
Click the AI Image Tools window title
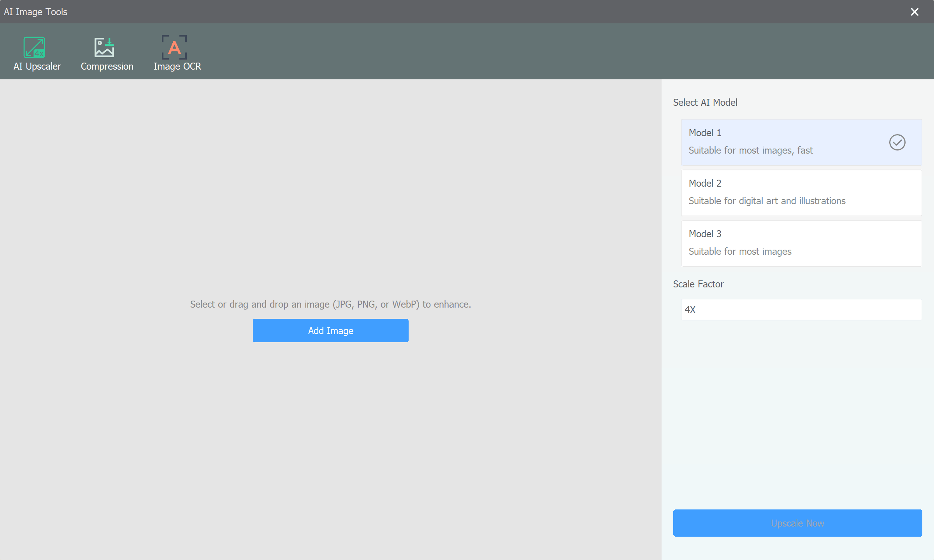click(x=35, y=12)
